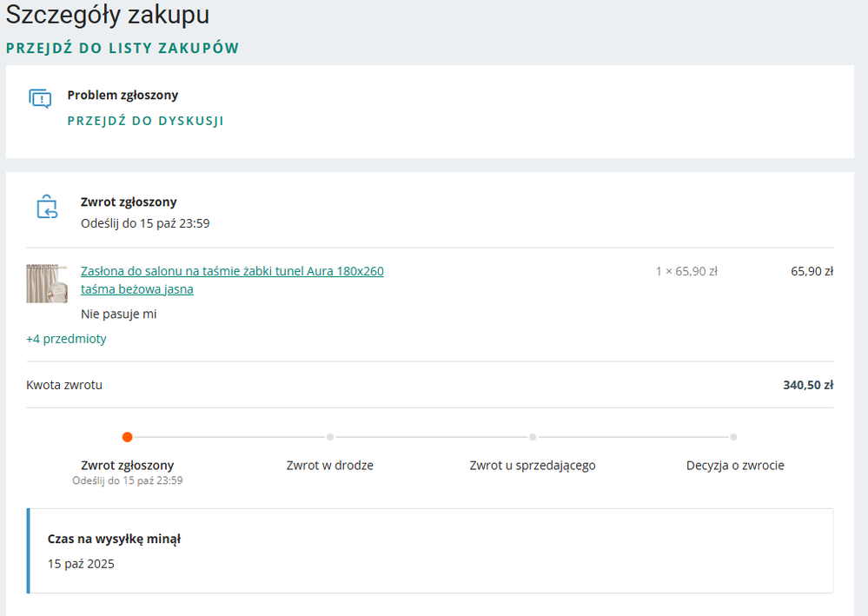Select the Zwrot zgłoszony step label
This screenshot has height=616, width=868.
127,465
